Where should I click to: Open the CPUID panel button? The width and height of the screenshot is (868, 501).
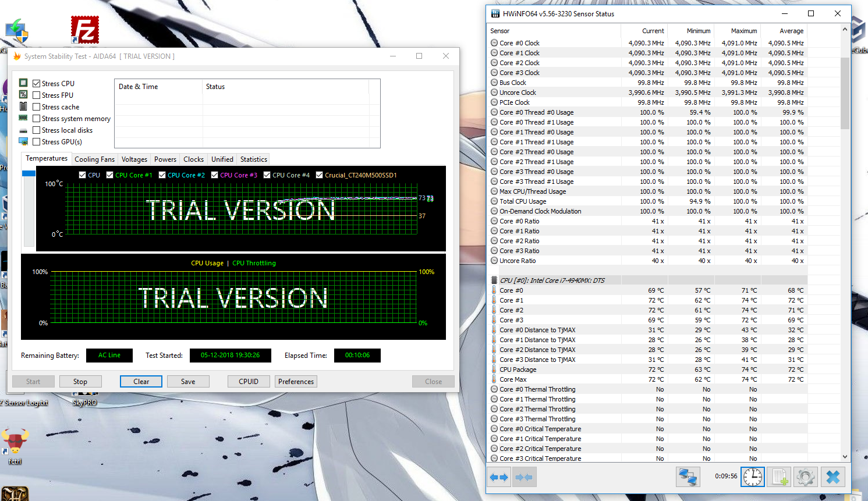(249, 382)
